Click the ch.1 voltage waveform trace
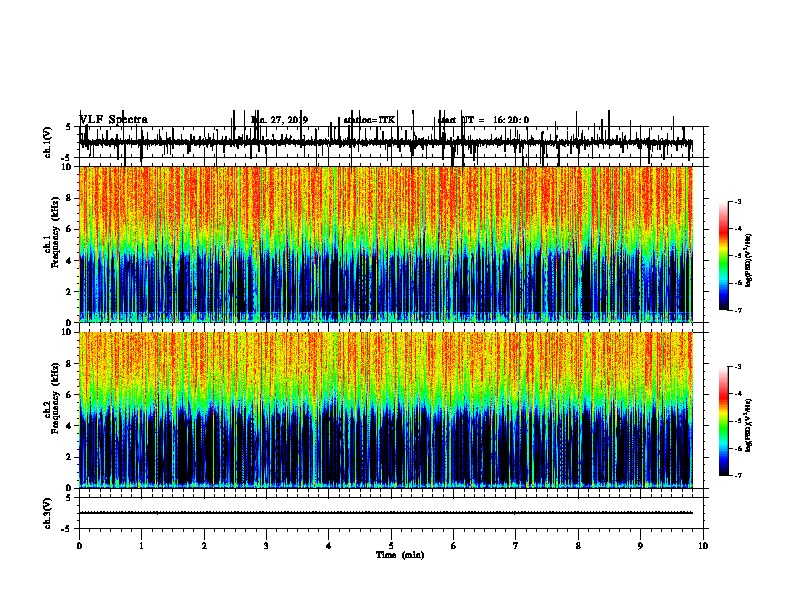 (385, 143)
